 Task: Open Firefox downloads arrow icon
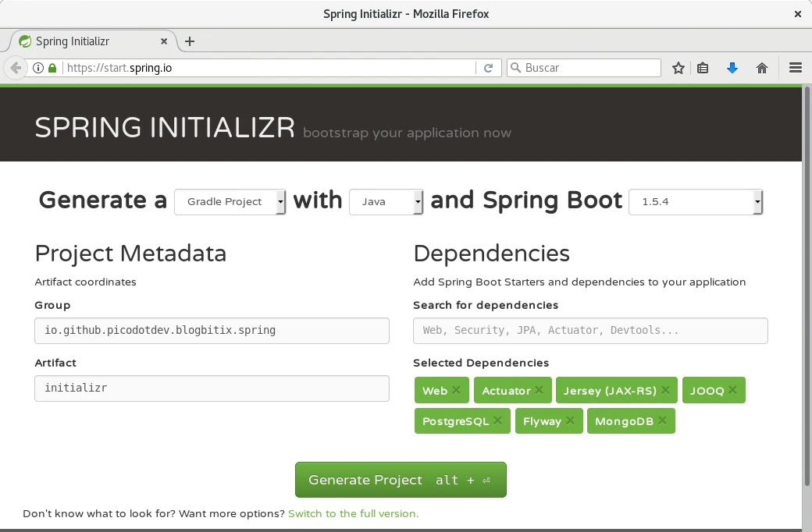coord(732,68)
